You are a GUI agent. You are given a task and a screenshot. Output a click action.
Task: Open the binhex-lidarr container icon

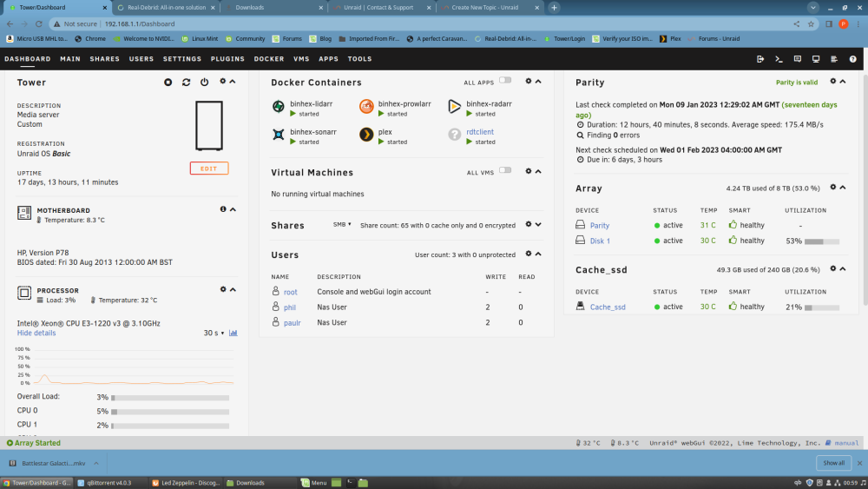(x=279, y=106)
